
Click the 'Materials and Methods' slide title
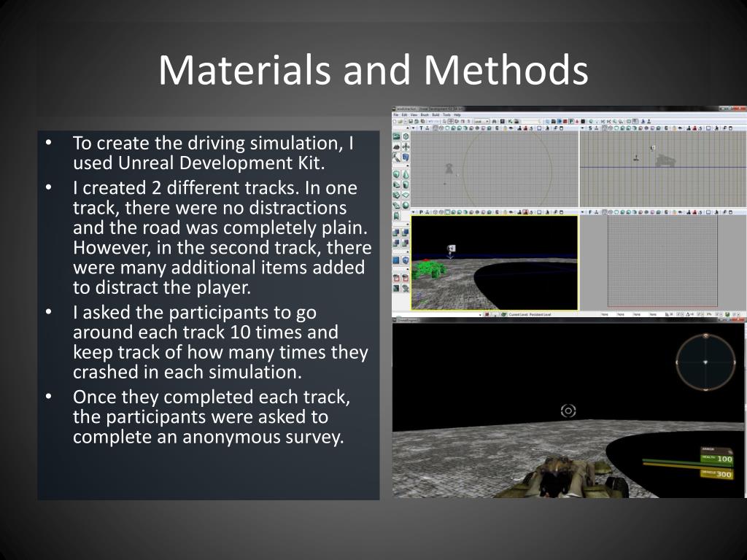point(373,70)
